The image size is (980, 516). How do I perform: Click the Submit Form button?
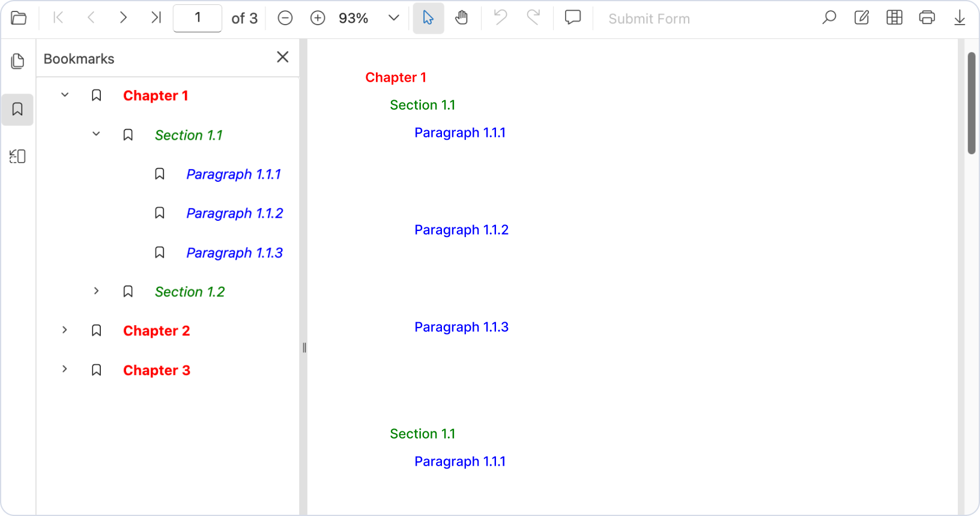[649, 19]
